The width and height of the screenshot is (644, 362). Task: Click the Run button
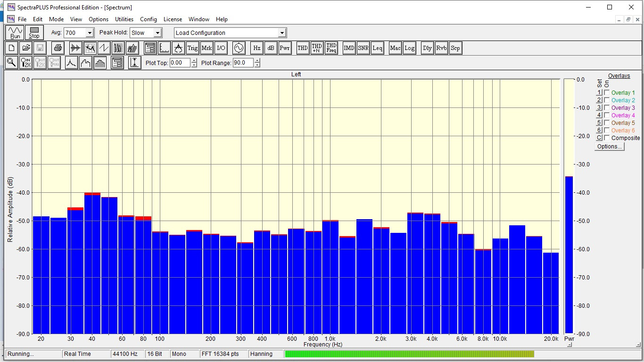point(15,33)
